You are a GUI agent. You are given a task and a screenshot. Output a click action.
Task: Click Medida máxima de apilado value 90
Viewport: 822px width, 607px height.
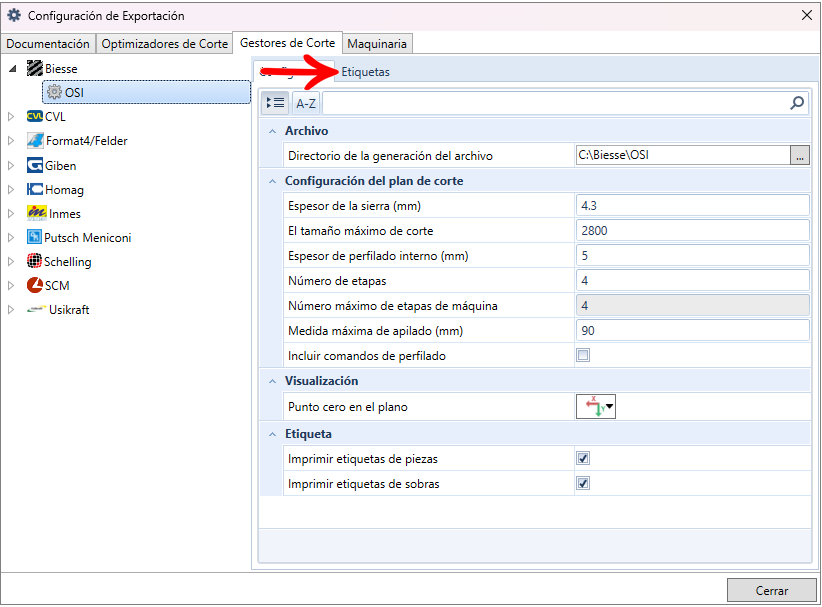(693, 331)
